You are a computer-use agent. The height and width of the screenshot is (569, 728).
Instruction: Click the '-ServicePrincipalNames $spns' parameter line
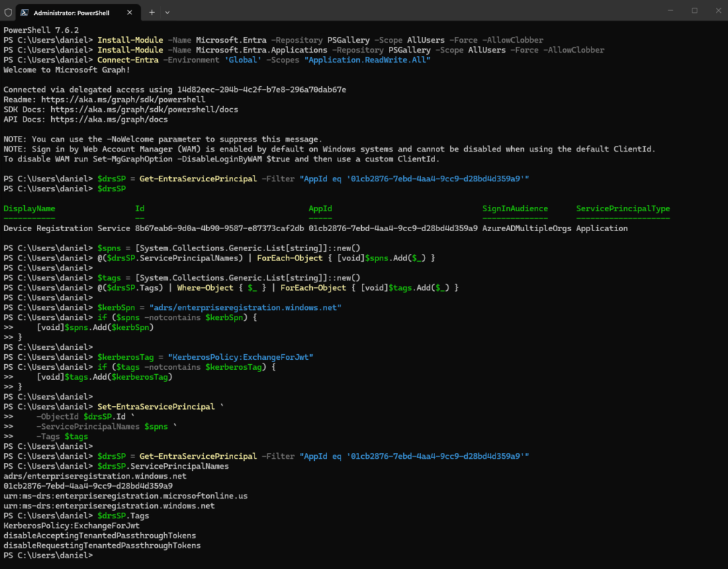tap(107, 427)
